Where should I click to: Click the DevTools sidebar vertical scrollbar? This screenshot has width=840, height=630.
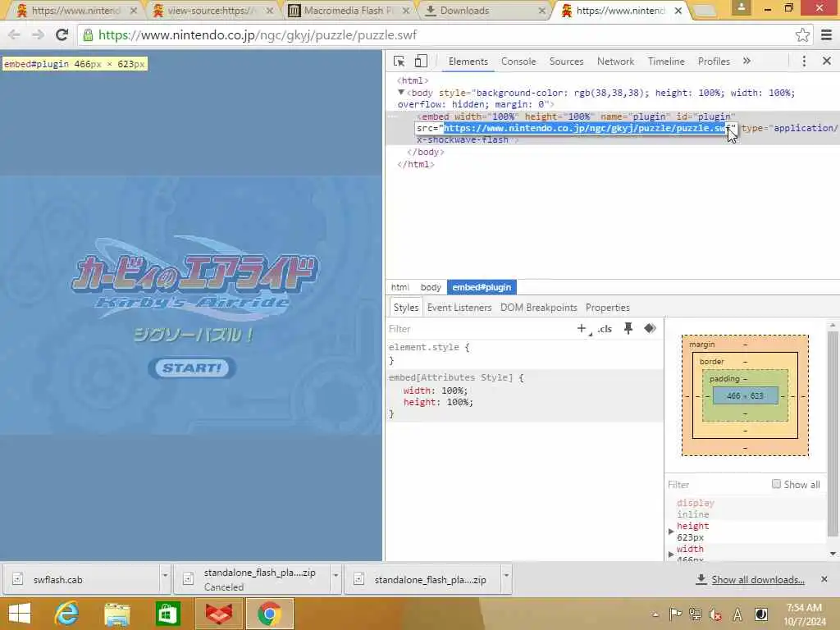point(832,433)
